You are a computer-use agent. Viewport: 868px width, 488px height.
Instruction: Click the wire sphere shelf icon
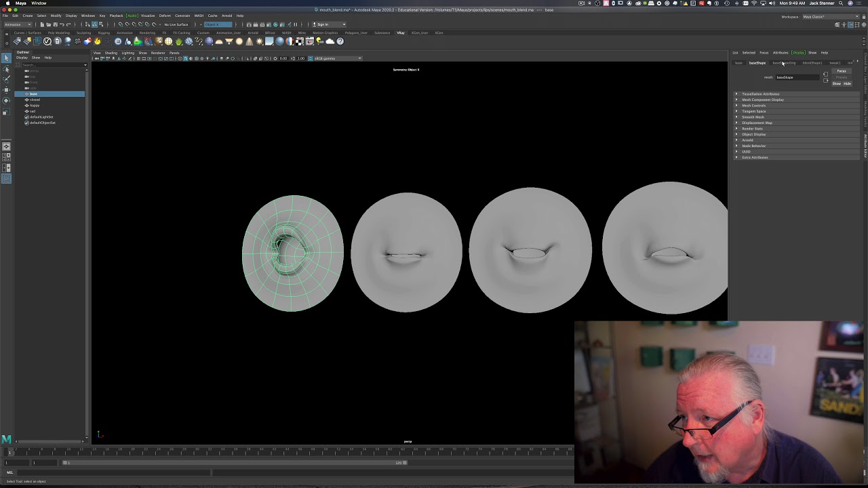coord(169,41)
